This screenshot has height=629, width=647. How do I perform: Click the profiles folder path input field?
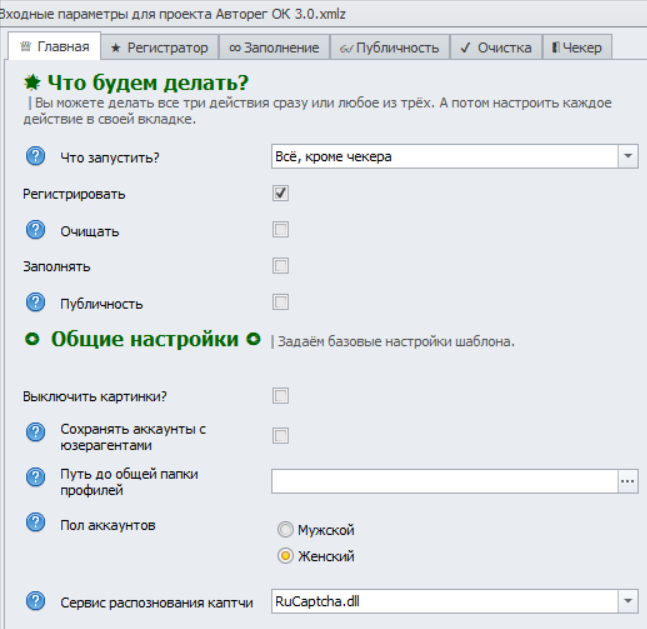tap(444, 481)
